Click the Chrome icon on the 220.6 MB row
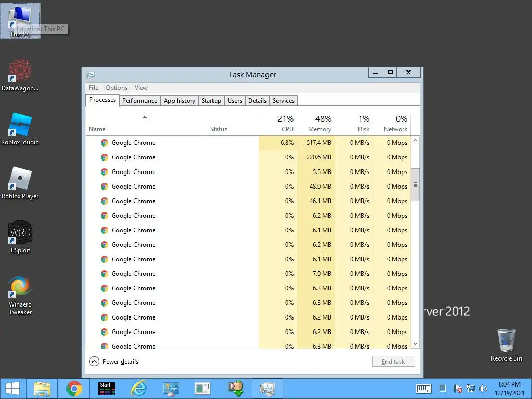This screenshot has height=399, width=532. 104,157
